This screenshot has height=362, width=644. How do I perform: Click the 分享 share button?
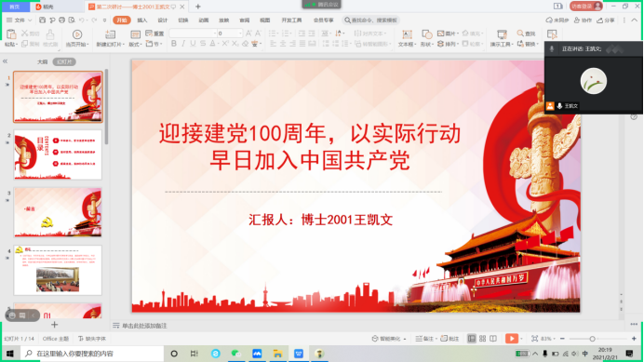click(x=606, y=20)
